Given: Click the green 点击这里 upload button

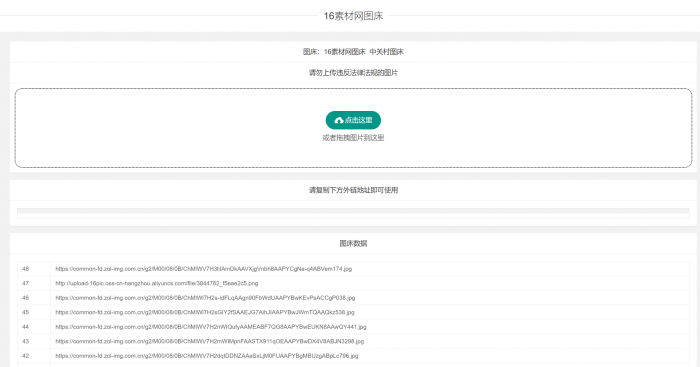Looking at the screenshot, I should (353, 120).
